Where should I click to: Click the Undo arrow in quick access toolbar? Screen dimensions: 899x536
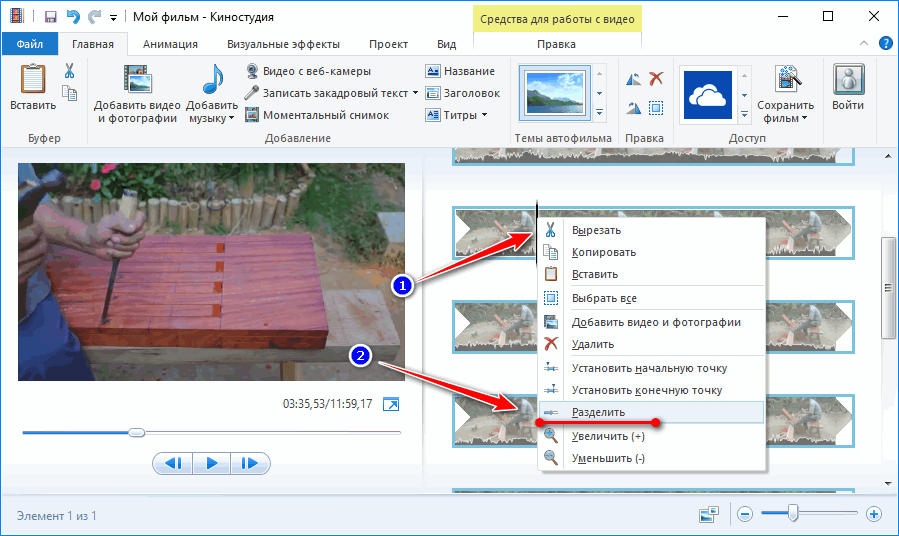[73, 17]
